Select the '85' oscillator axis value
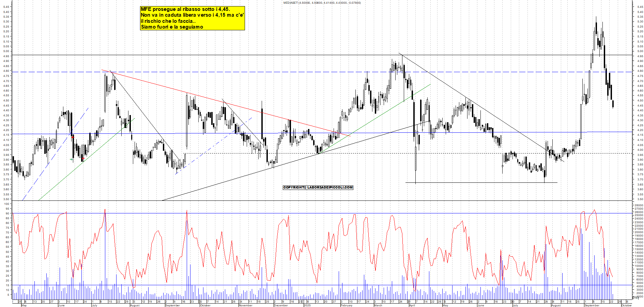Image resolution: width=644 pixels, height=307 pixels. 7,218
